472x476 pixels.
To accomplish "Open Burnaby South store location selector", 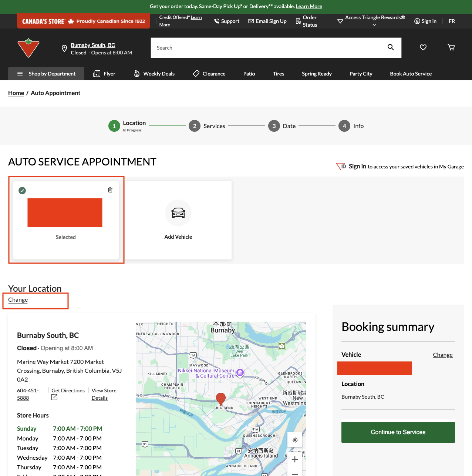I will 93,45.
